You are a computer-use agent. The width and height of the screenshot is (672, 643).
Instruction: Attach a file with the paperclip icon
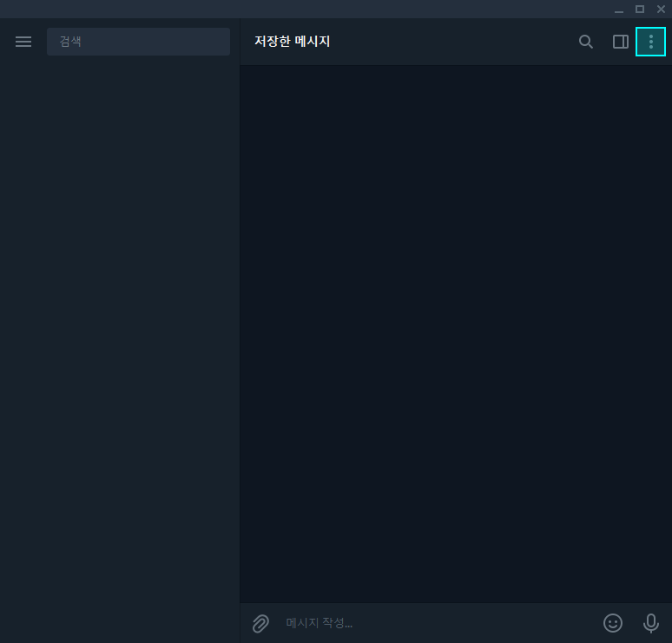(x=260, y=623)
